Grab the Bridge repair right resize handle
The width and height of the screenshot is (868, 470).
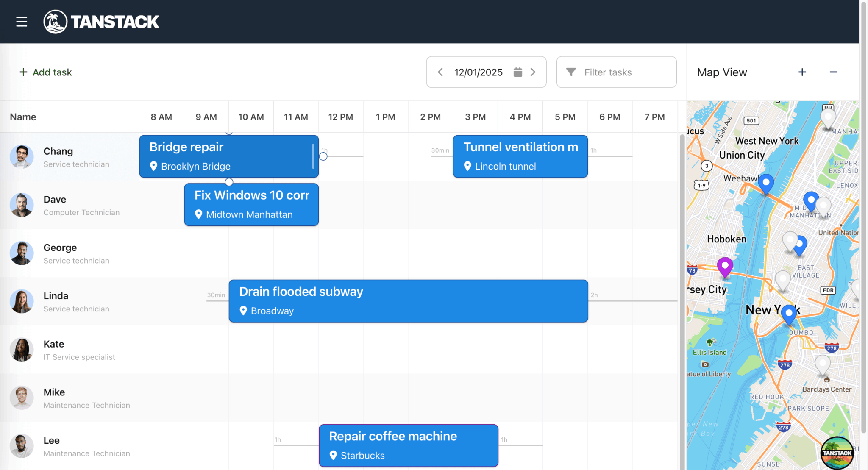coord(313,156)
